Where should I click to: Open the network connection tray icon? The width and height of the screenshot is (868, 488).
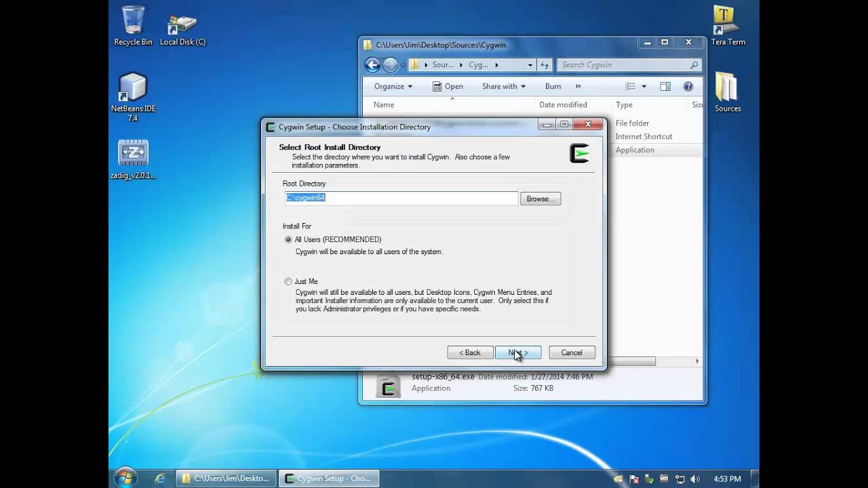click(x=679, y=479)
